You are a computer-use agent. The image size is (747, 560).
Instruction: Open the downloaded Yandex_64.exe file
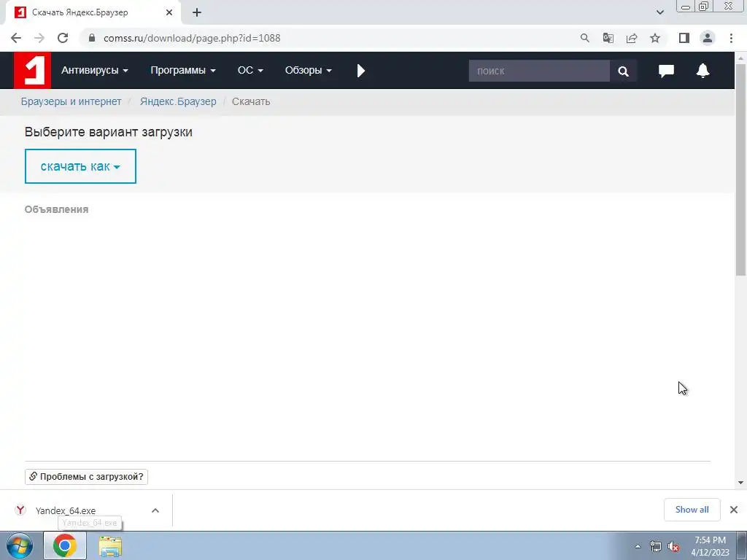(66, 510)
